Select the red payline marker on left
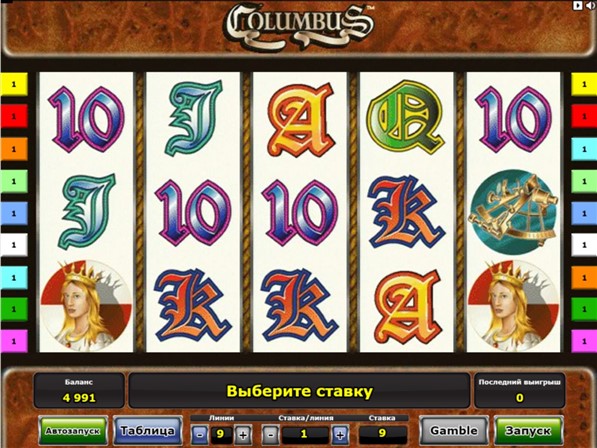This screenshot has height=448, width=597. (x=14, y=116)
